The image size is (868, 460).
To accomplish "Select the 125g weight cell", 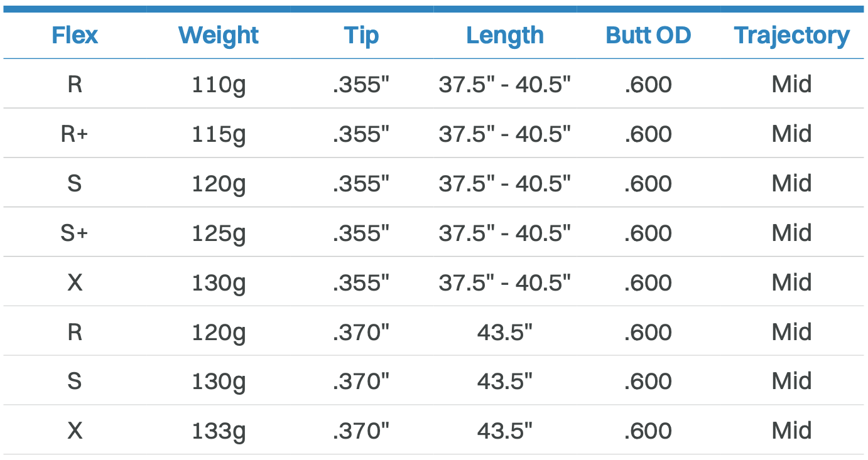I will [218, 233].
